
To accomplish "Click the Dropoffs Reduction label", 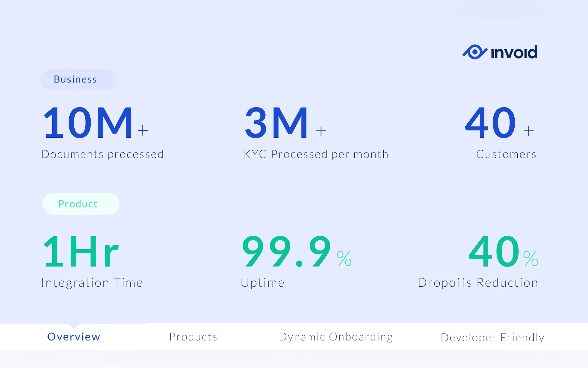I will [x=478, y=282].
